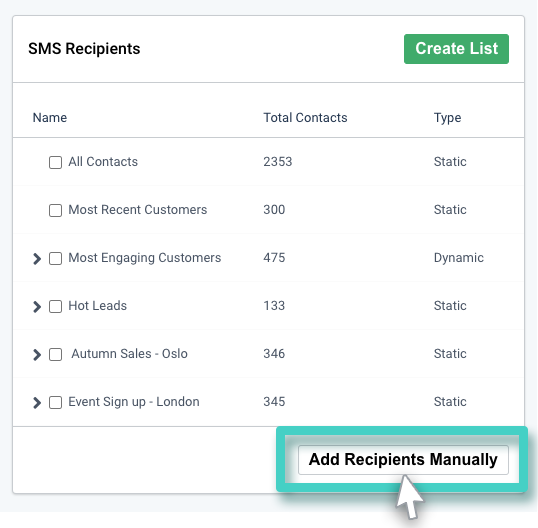Expand Event Sign up - London chevron

tap(37, 403)
